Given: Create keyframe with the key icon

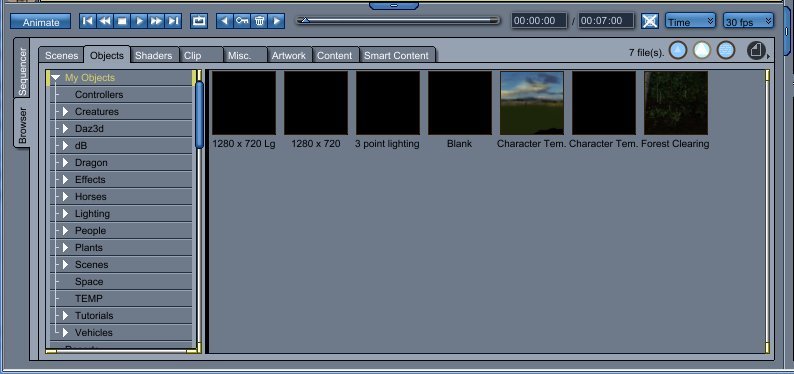Looking at the screenshot, I should 242,21.
